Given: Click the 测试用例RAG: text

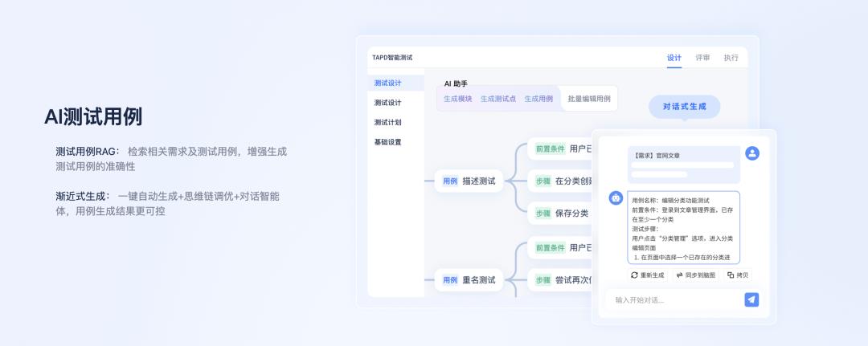Looking at the screenshot, I should [87, 152].
